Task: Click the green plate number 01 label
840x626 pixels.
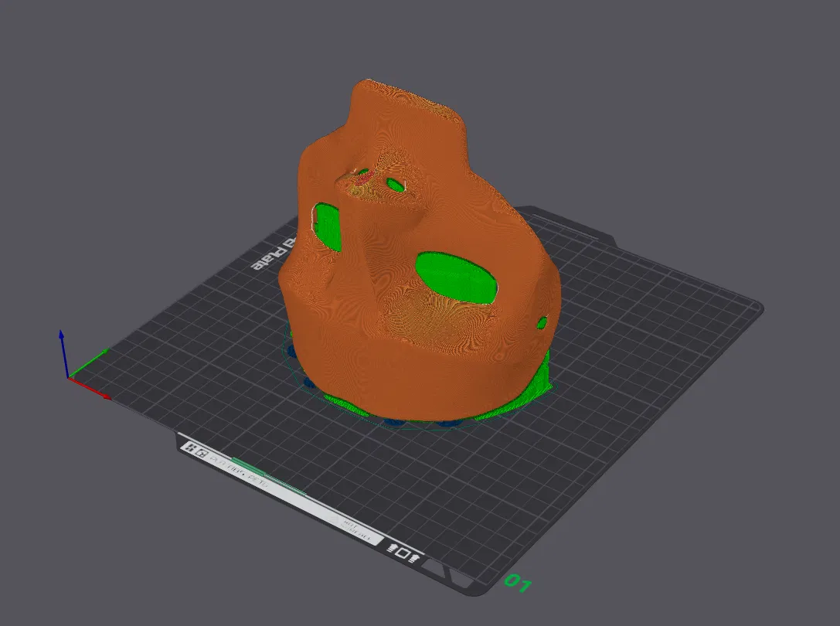Action: point(518,583)
